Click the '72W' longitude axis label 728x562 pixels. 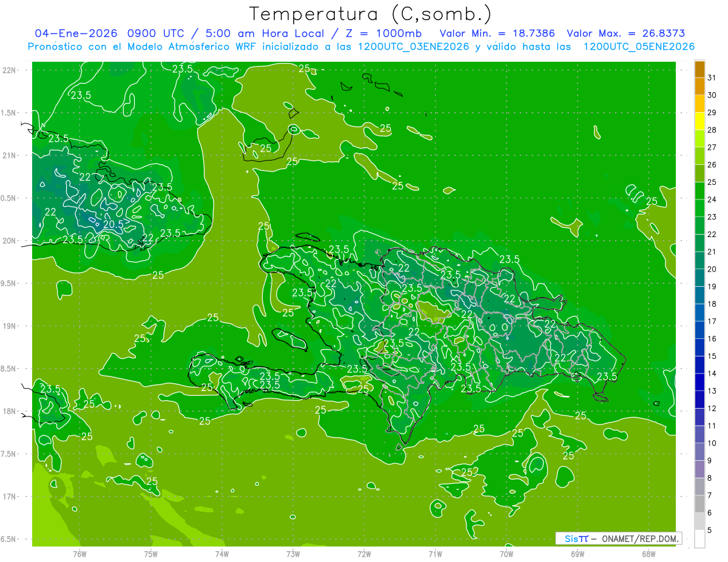coord(364,554)
